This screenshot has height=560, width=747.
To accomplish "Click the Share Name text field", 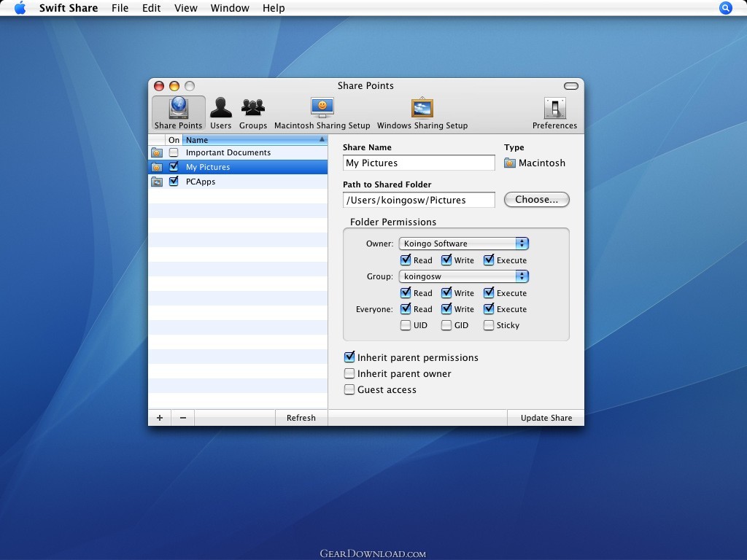I will pos(419,163).
